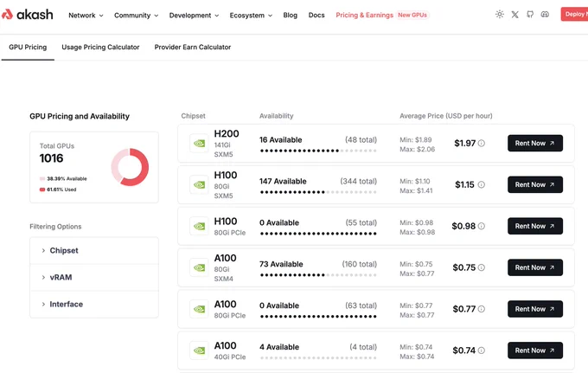Click the NVIDIA icon in H100 SXM5 row
Screen dimensions: 588x373
pos(199,184)
